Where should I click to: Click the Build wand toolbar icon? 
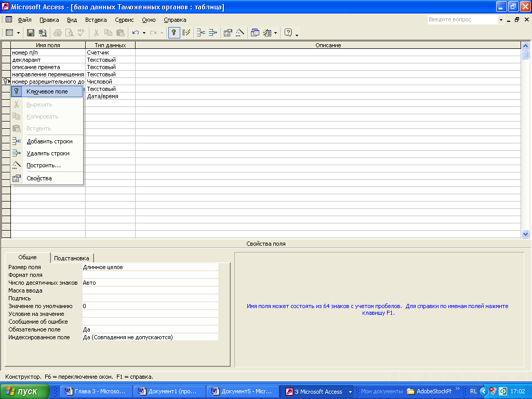(x=240, y=33)
